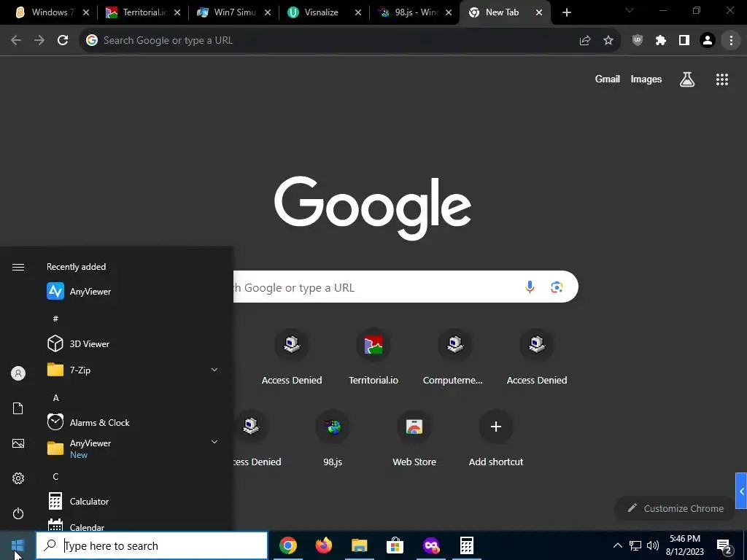Bookmark this tab with the star icon

608,41
